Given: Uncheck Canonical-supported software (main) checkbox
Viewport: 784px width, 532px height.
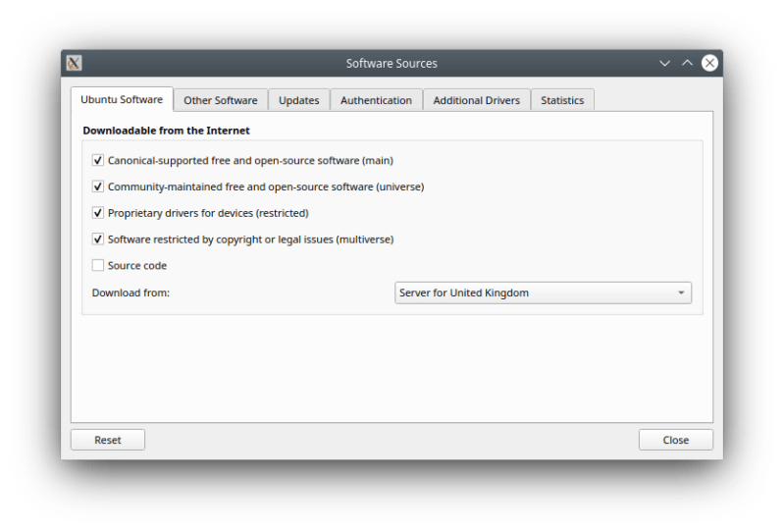Looking at the screenshot, I should 97,161.
